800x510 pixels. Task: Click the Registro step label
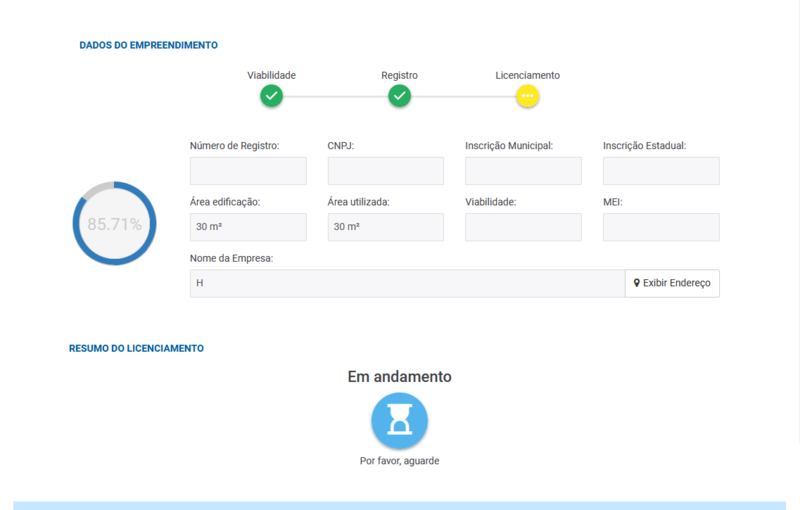pyautogui.click(x=400, y=75)
